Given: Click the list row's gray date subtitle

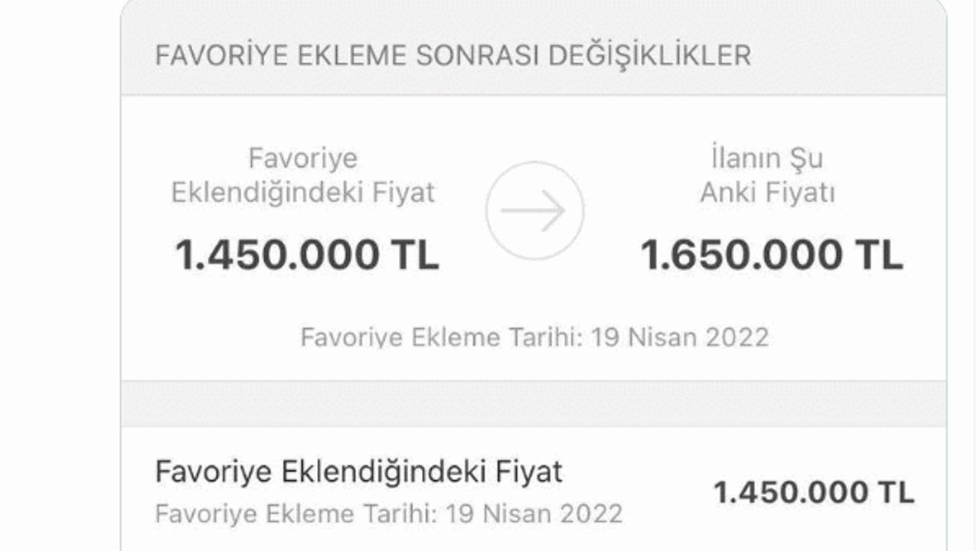Looking at the screenshot, I should click(388, 514).
